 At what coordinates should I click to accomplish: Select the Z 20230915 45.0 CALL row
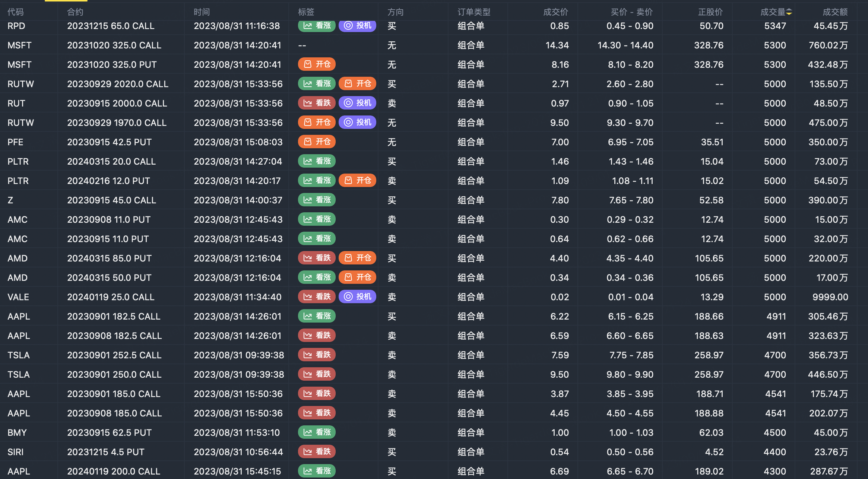click(111, 200)
